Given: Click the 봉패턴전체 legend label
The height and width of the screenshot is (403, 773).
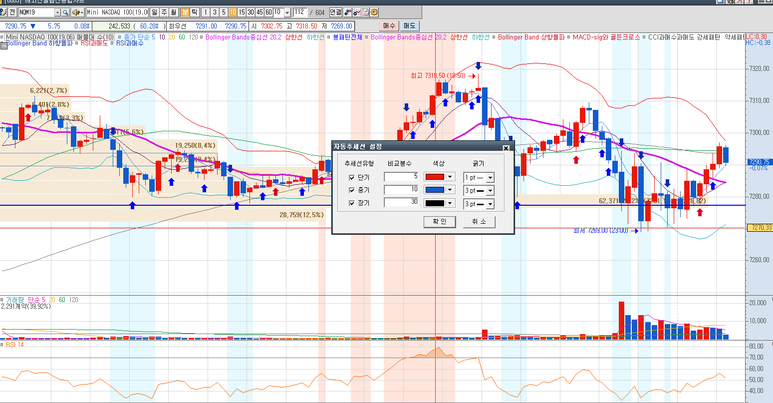Looking at the screenshot, I should click(x=348, y=37).
